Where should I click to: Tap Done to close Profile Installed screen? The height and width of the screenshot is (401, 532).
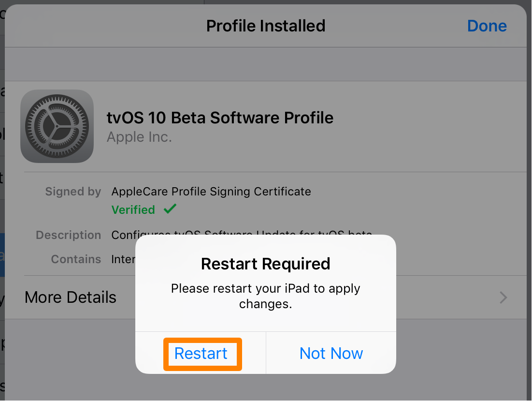pyautogui.click(x=487, y=26)
